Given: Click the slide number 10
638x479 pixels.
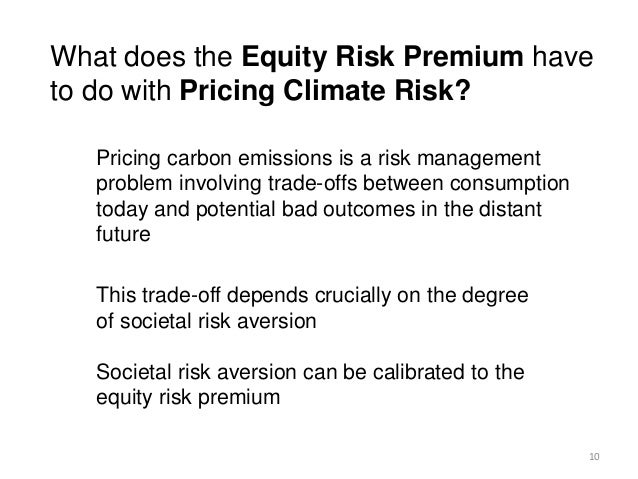Looking at the screenshot, I should [x=594, y=456].
